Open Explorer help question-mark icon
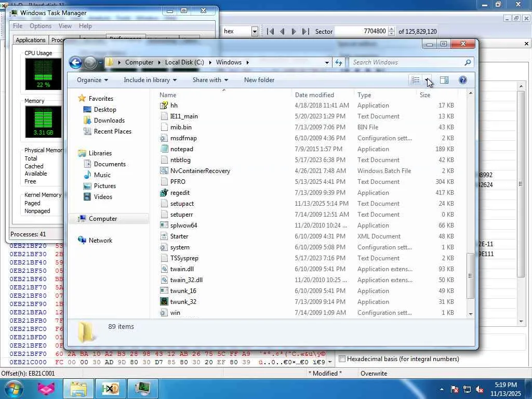 pyautogui.click(x=462, y=80)
